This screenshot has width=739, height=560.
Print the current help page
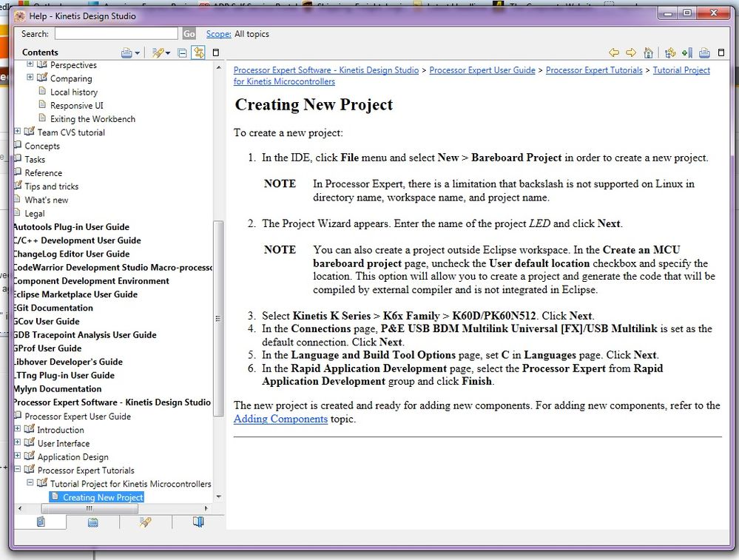point(704,53)
